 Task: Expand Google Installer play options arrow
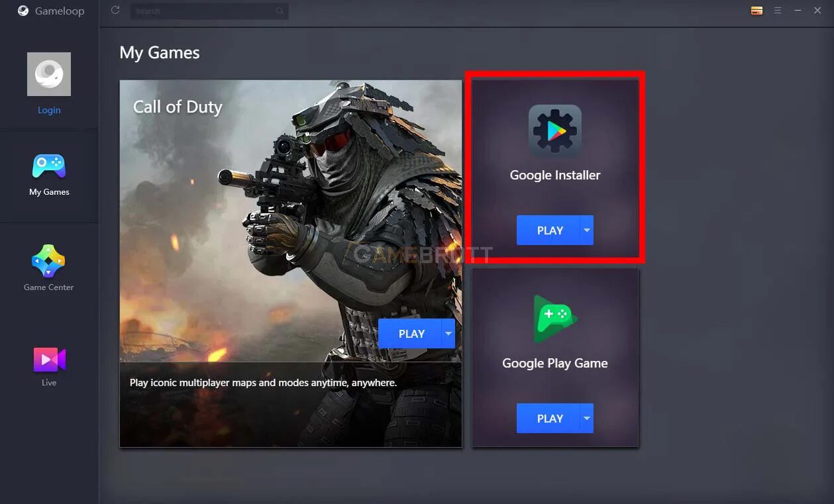click(x=587, y=230)
